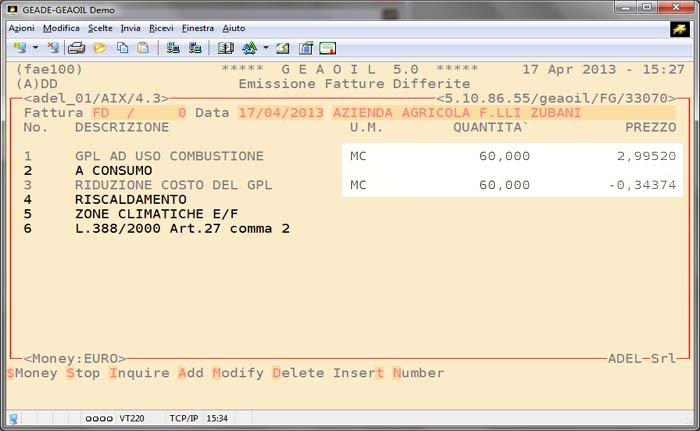Click the disconnect session icon
This screenshot has width=700, height=431.
click(x=52, y=48)
